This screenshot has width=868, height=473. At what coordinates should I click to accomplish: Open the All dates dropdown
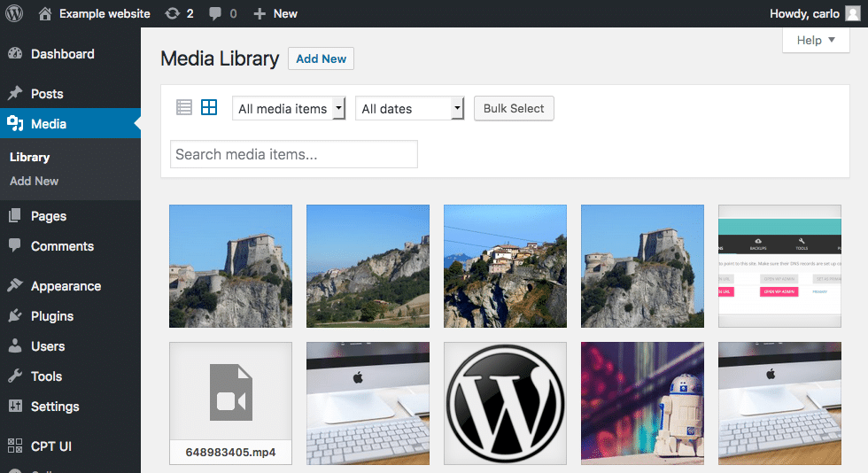click(409, 109)
